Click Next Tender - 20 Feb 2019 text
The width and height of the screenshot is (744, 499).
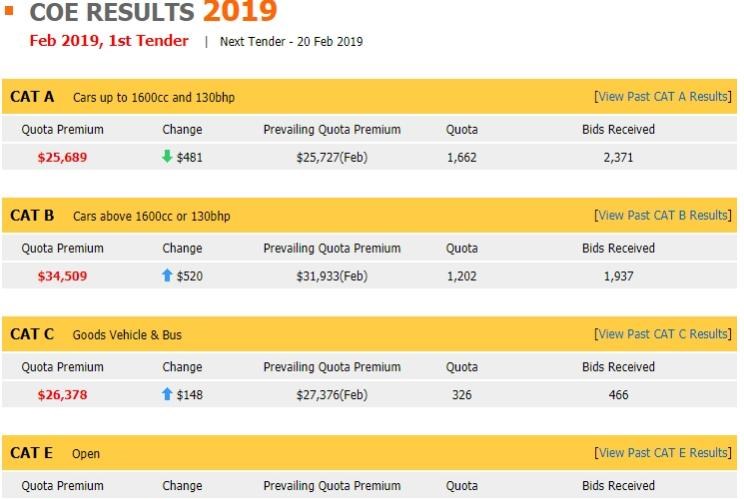coord(291,42)
